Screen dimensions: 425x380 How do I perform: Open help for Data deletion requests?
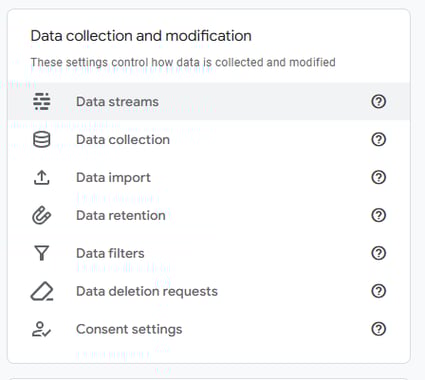coord(378,291)
